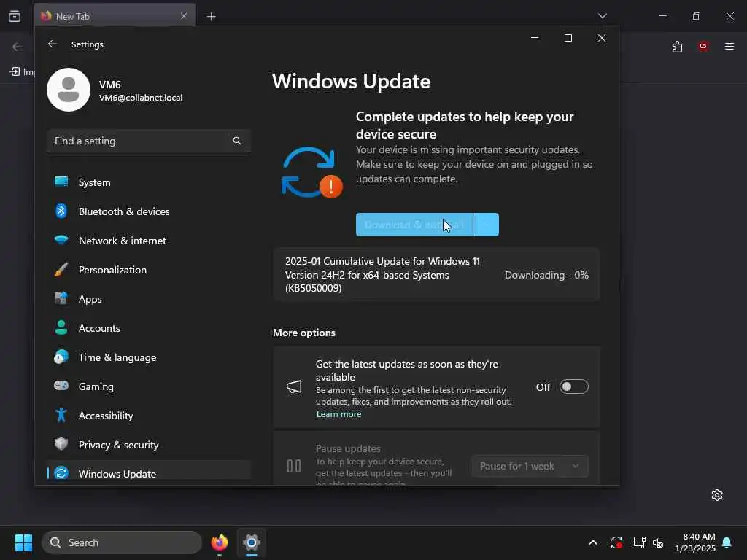
Task: Open the Windows Start menu
Action: [23, 542]
